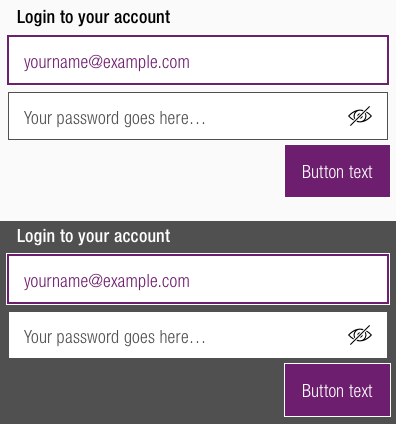This screenshot has height=424, width=396.
Task: Select 'Login to your account' heading in light form
Action: pos(94,17)
